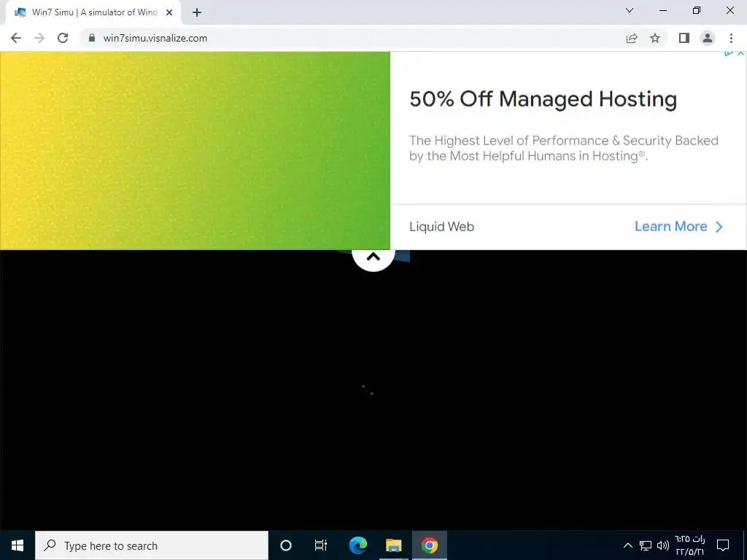Image resolution: width=747 pixels, height=560 pixels.
Task: Open the volume speaker tray icon
Action: coord(662,545)
